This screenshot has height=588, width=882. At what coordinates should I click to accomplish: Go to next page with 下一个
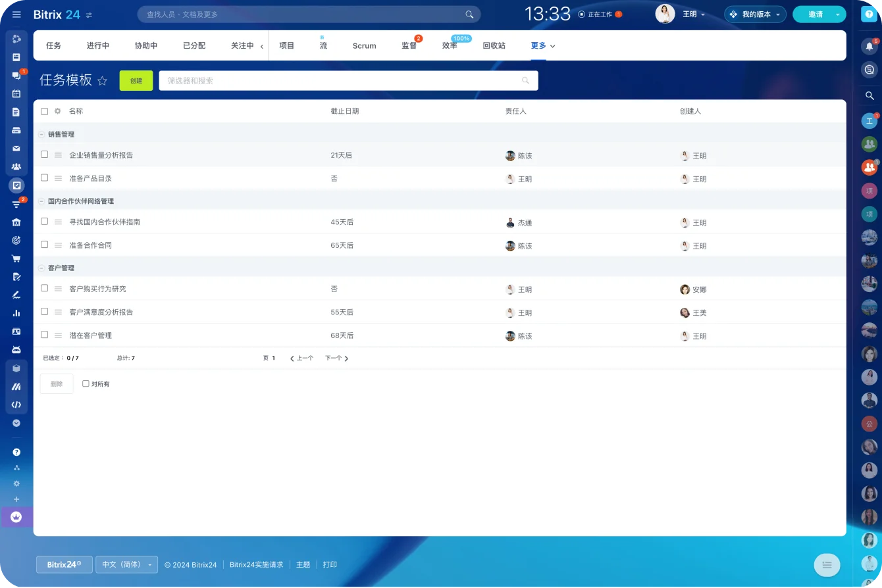click(x=336, y=358)
